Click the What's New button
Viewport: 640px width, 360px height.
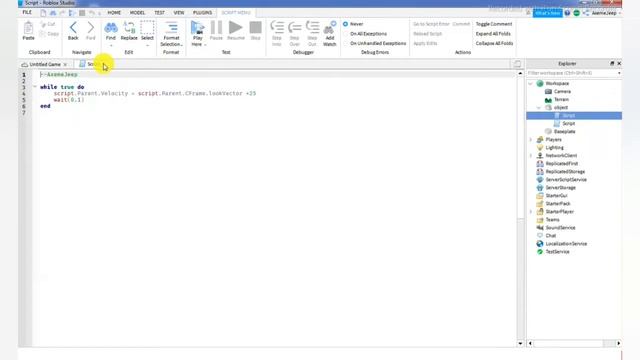coord(548,13)
